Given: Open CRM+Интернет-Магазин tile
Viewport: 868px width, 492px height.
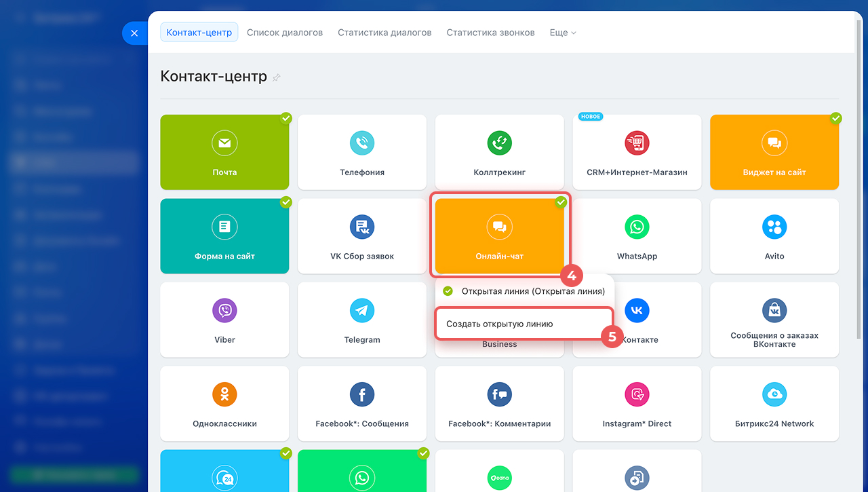Looking at the screenshot, I should point(637,152).
